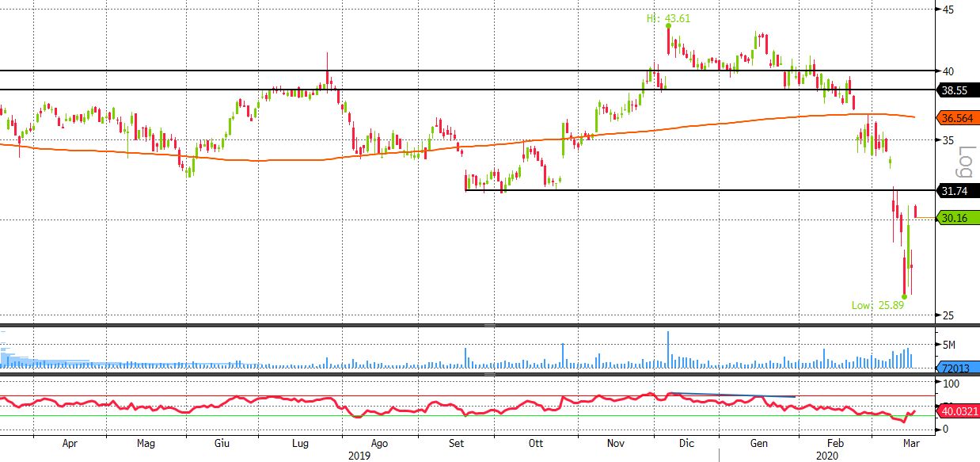Click the Mag month label on the time axis
980x462 pixels.
pyautogui.click(x=146, y=445)
